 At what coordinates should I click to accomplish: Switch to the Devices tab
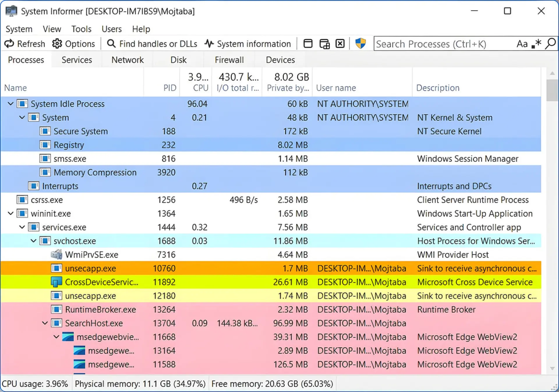[280, 60]
